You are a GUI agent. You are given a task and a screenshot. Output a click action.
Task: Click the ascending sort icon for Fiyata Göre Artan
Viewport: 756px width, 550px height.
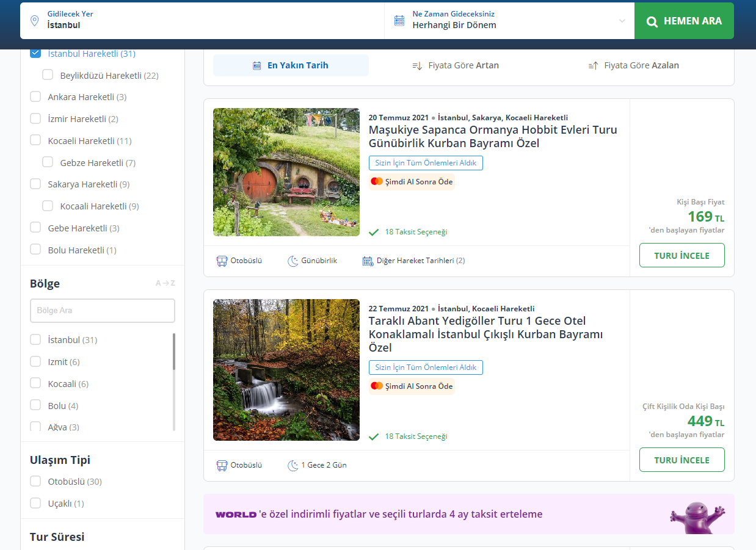tap(417, 65)
